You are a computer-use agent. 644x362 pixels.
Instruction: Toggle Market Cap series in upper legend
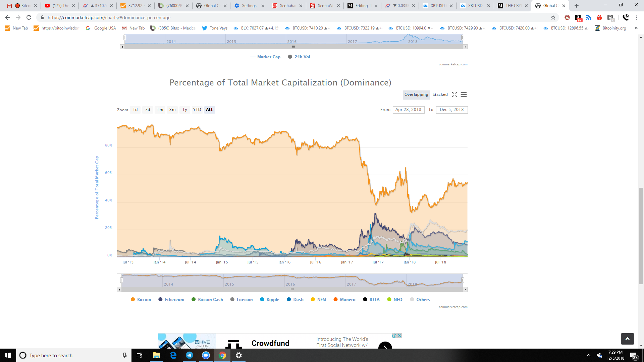[x=265, y=57]
